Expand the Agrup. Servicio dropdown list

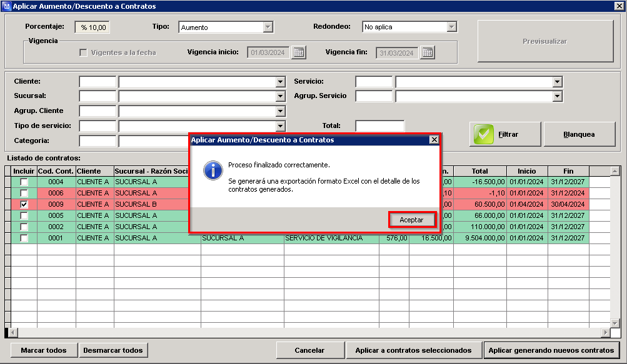tap(558, 96)
